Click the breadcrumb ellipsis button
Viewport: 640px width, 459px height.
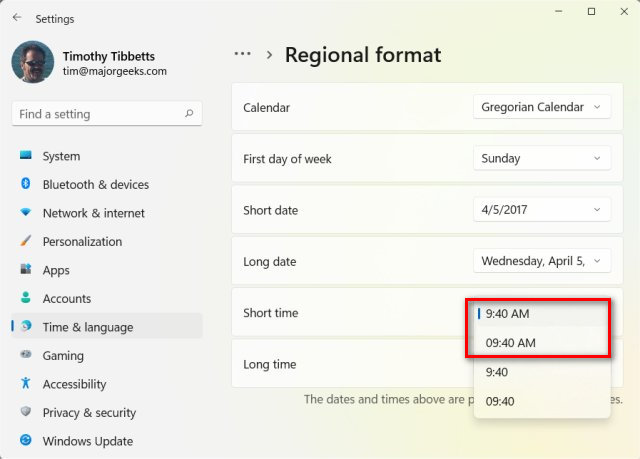tap(242, 55)
